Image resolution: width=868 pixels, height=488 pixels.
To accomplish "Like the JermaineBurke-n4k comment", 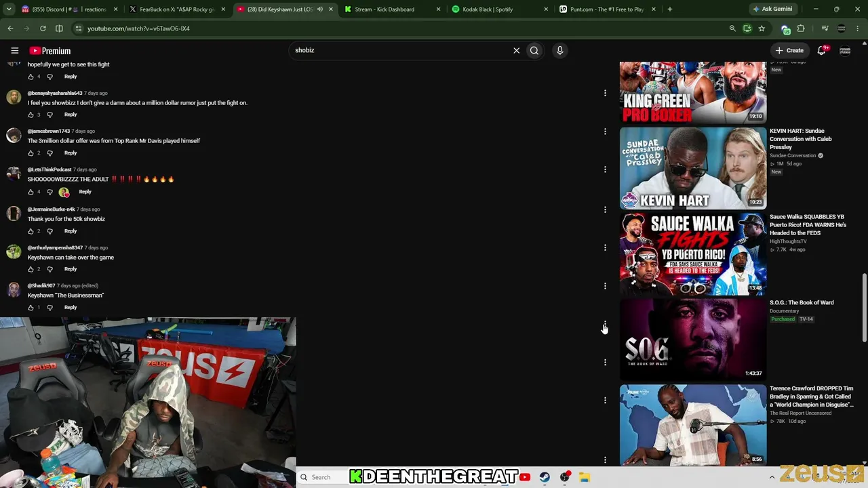I will [x=31, y=231].
